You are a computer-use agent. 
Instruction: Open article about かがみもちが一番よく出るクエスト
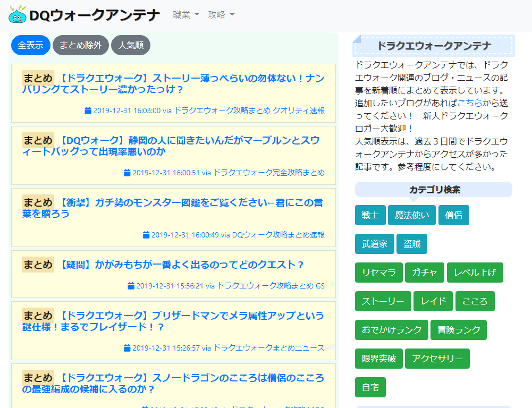[x=182, y=265]
